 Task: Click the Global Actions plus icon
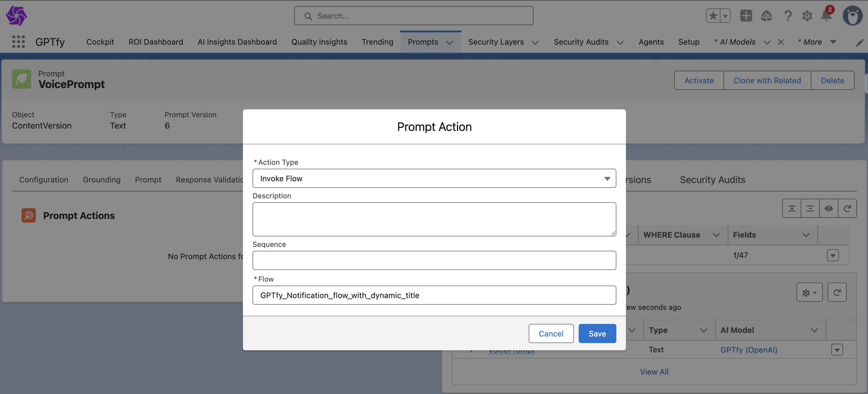[x=746, y=16]
